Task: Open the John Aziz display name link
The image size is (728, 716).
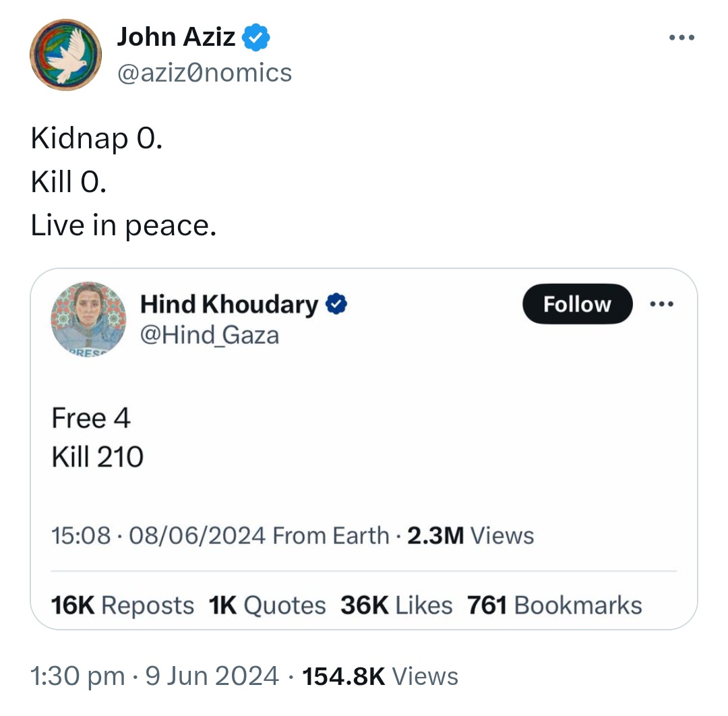Action: [x=176, y=36]
